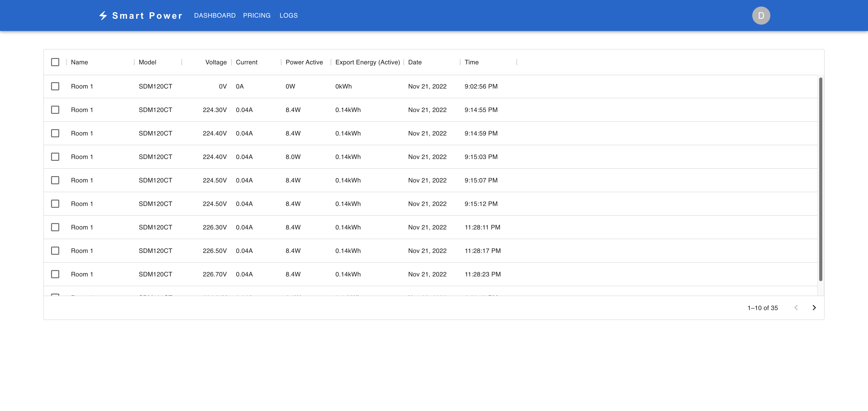Go to next page arrow
Image resolution: width=868 pixels, height=411 pixels.
(x=814, y=308)
